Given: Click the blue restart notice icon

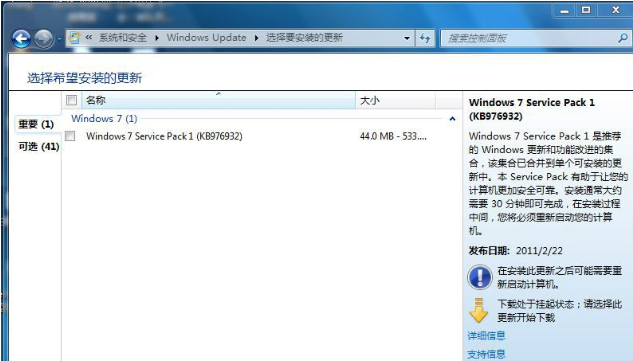Looking at the screenshot, I should click(x=480, y=277).
